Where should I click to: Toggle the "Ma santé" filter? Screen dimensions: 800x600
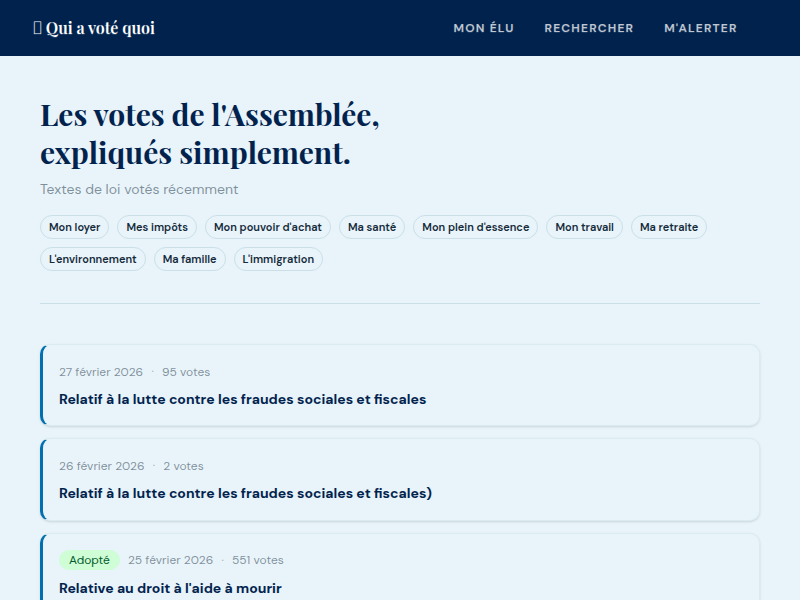coord(371,227)
